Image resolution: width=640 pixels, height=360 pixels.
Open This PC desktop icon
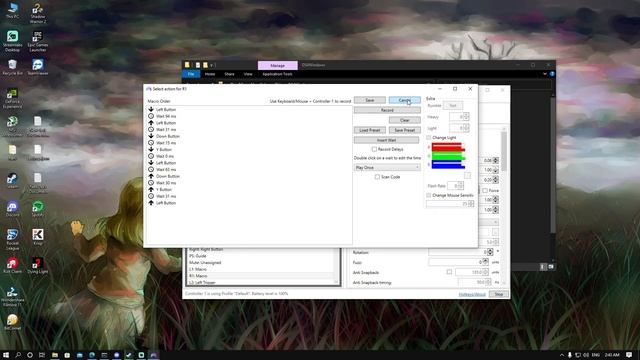tap(12, 11)
